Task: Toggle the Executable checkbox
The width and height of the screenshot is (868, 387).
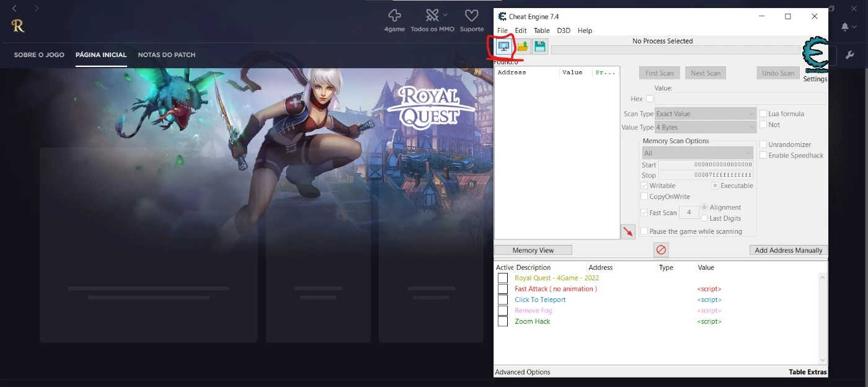Action: click(715, 185)
